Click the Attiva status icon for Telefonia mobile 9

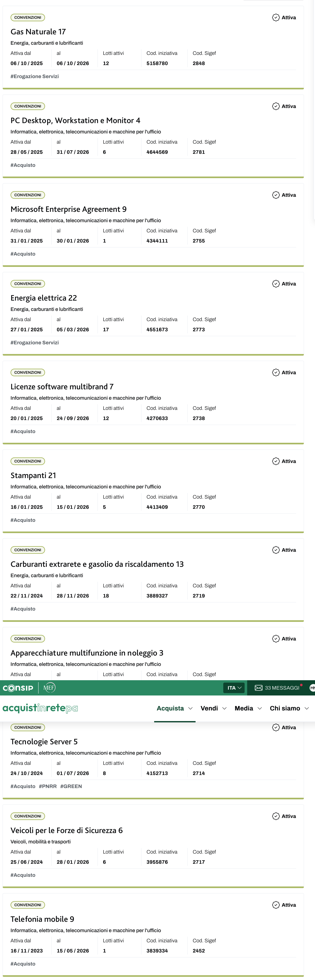(x=276, y=905)
